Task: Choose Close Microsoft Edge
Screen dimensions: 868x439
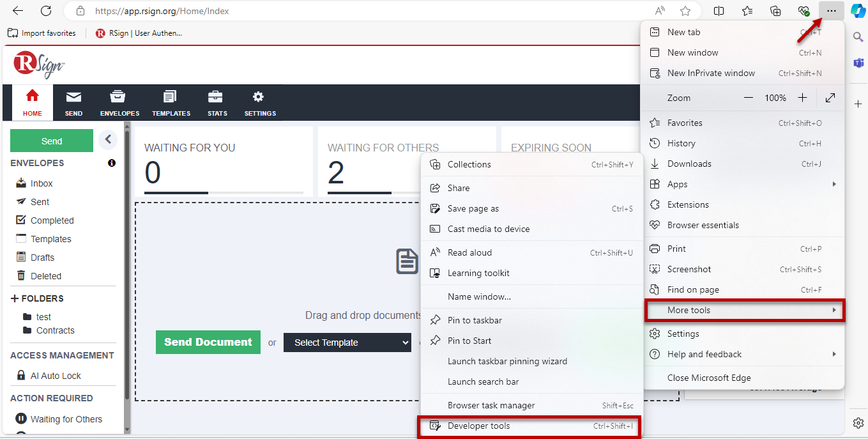Action: [x=743, y=378]
